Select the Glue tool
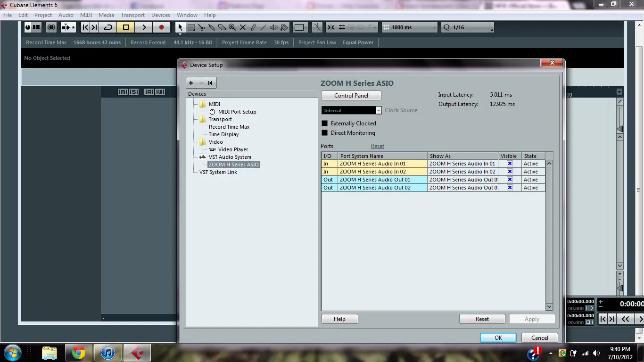This screenshot has height=362, width=644. (212, 27)
